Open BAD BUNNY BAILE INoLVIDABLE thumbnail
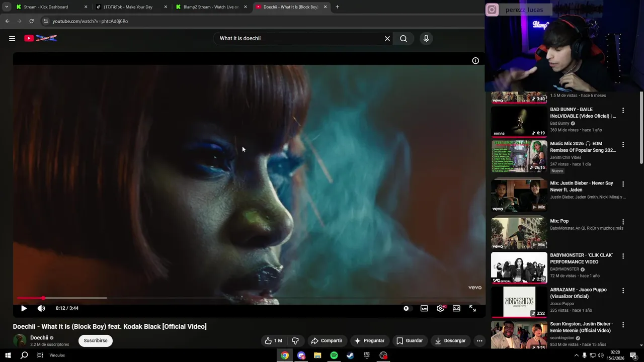 (519, 121)
